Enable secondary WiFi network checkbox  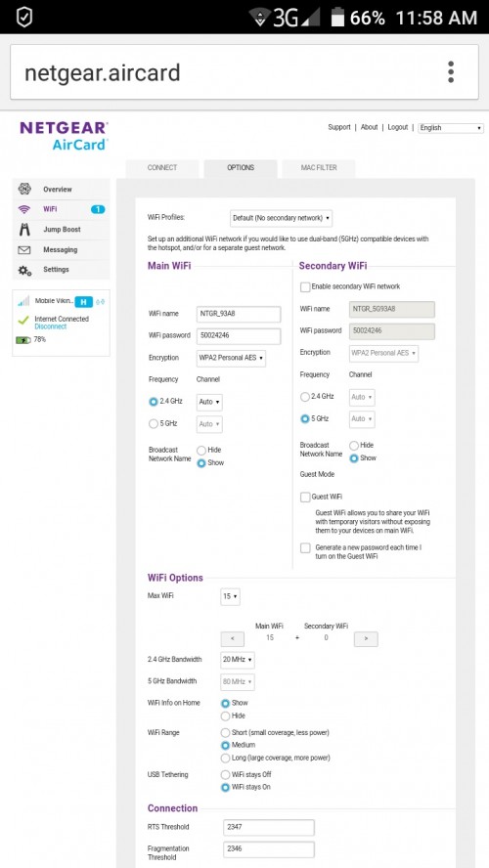305,286
